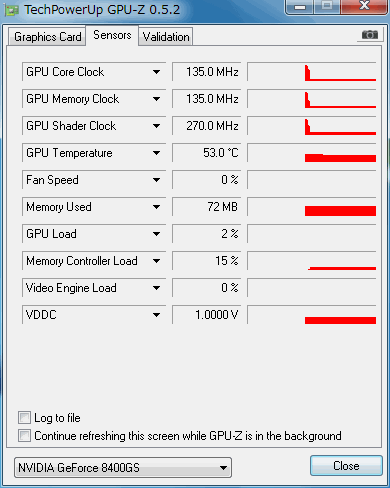
Task: Open the VDDC sensor dropdown
Action: (x=156, y=315)
